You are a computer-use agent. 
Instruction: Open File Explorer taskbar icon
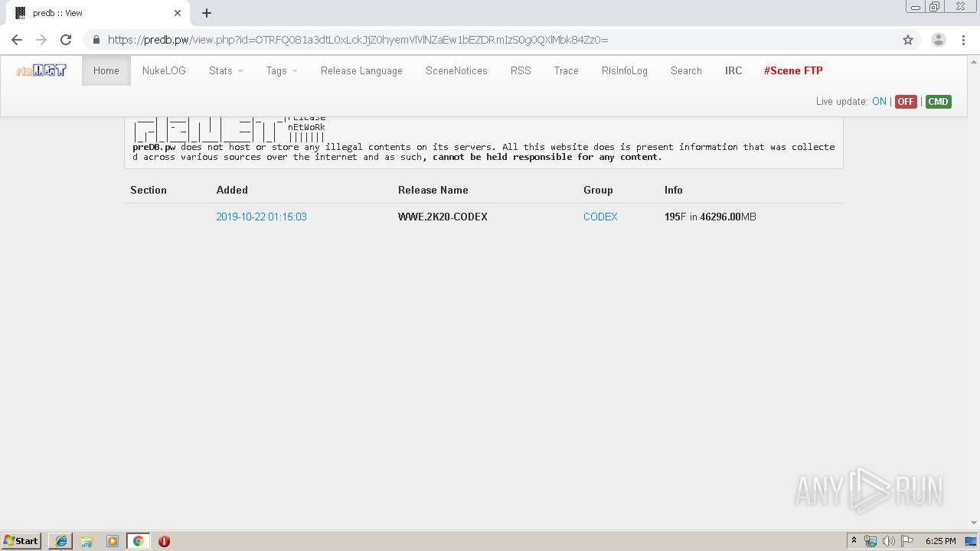(87, 541)
